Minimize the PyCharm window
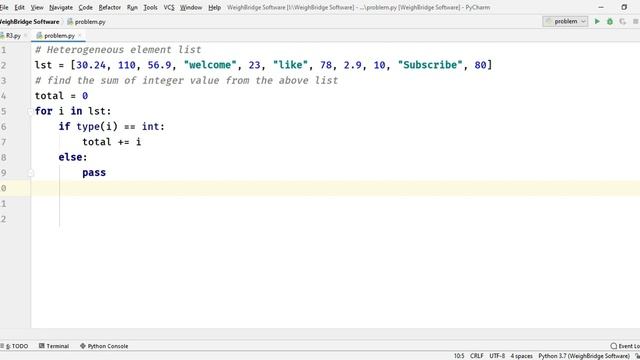This screenshot has height=360, width=640. tap(601, 7)
